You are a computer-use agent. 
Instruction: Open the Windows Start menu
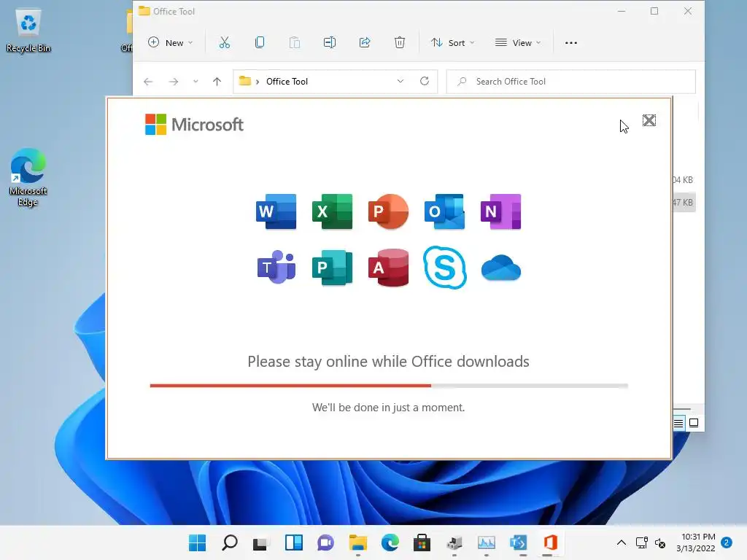point(197,542)
